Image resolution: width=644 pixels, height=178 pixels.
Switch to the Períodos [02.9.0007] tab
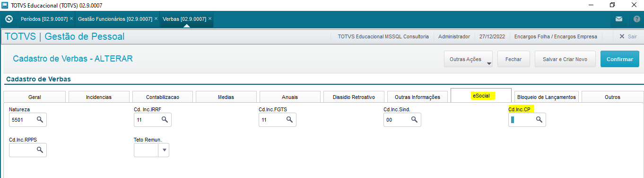[44, 19]
